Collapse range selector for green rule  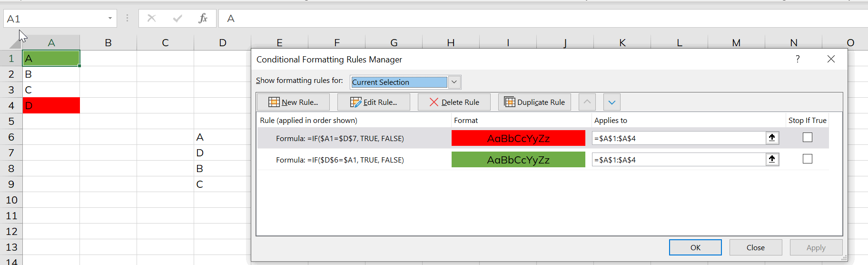click(x=772, y=159)
